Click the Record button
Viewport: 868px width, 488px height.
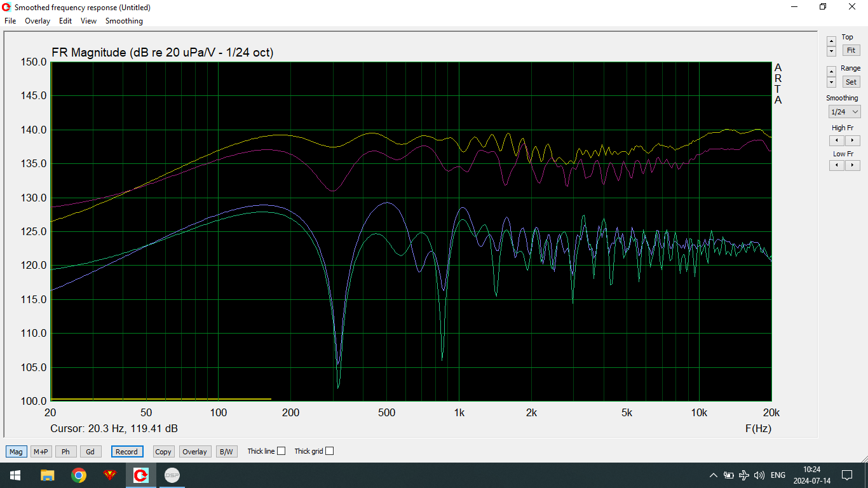[126, 452]
